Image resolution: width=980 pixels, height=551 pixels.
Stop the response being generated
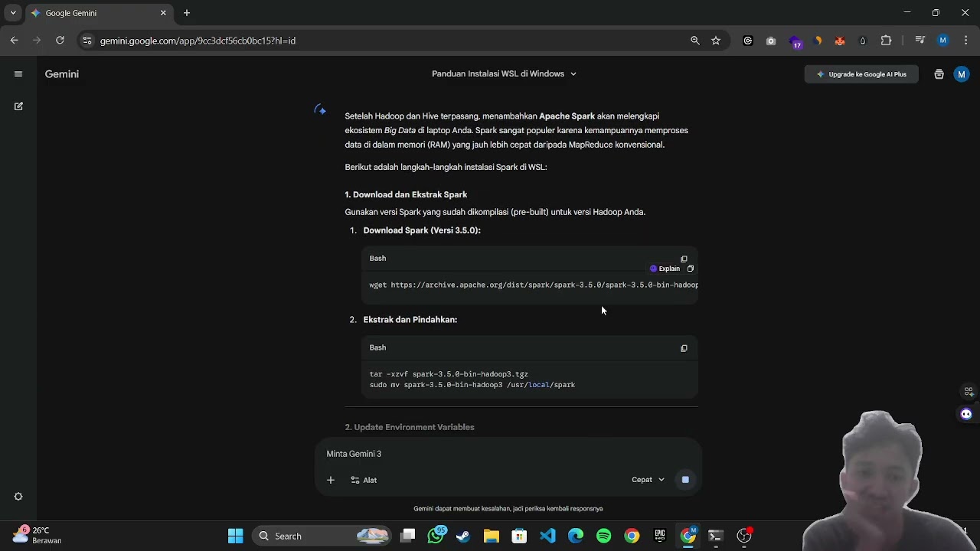coord(685,480)
